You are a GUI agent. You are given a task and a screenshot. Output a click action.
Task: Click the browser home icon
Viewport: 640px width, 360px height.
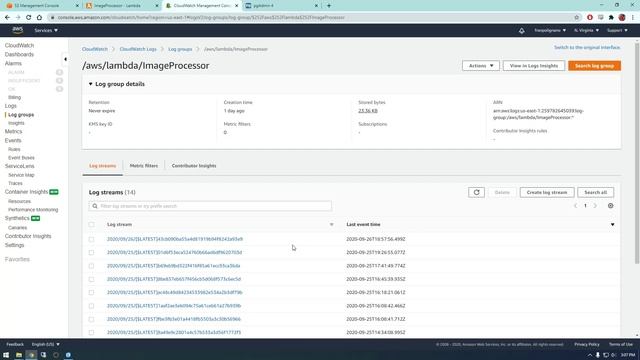pos(39,18)
